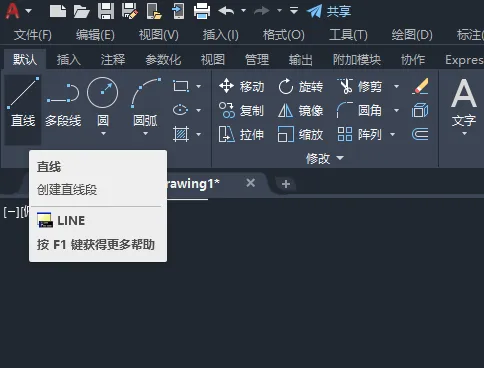Image resolution: width=484 pixels, height=368 pixels.
Task: Undo the last action arrow
Action: [226, 11]
